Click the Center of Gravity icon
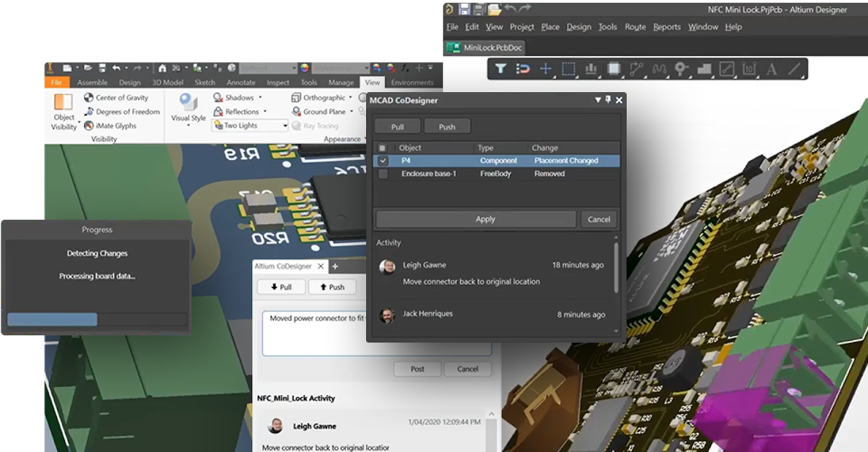868x452 pixels. [89, 98]
